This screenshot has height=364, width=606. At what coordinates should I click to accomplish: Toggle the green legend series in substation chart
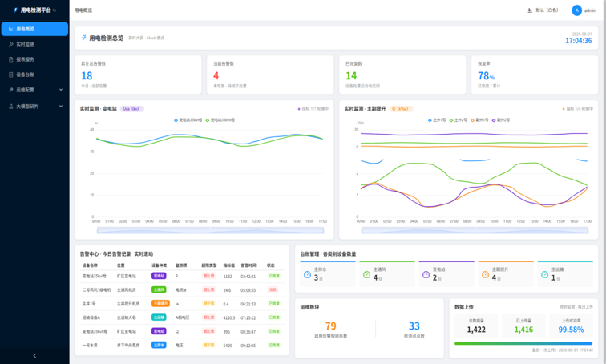click(x=220, y=120)
